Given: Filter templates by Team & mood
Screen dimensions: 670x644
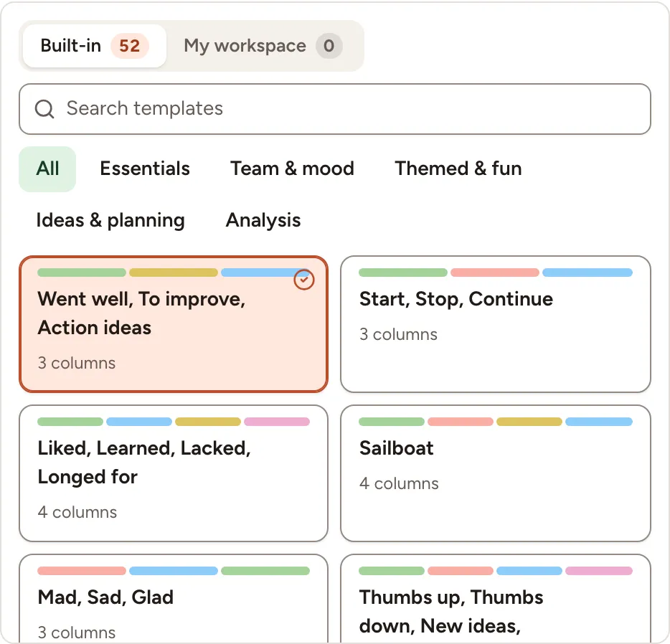Looking at the screenshot, I should (x=292, y=169).
